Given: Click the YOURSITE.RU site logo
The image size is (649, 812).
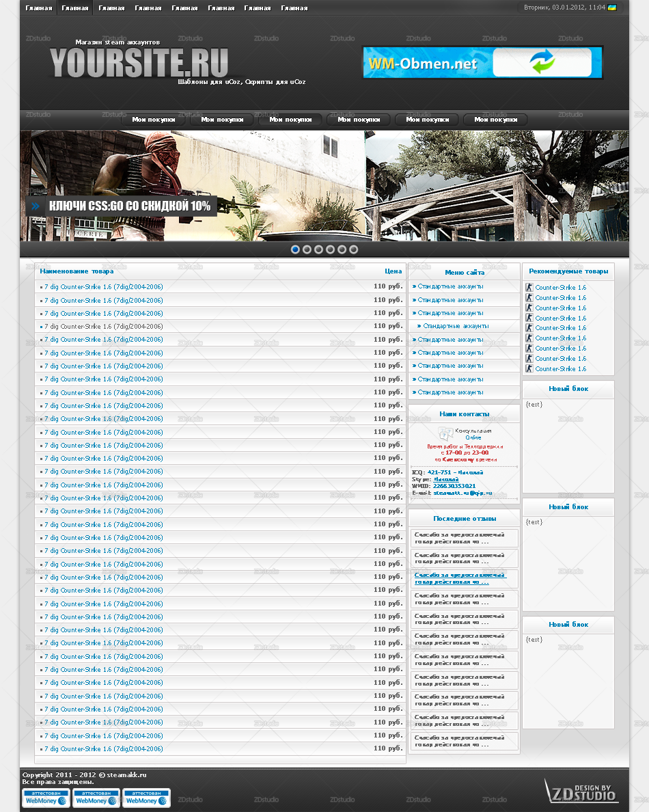Looking at the screenshot, I should coord(139,64).
